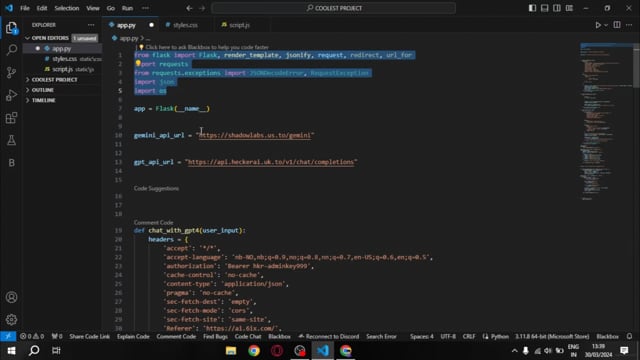The height and width of the screenshot is (360, 640).
Task: Click the Run Python File play icon
Action: (598, 25)
